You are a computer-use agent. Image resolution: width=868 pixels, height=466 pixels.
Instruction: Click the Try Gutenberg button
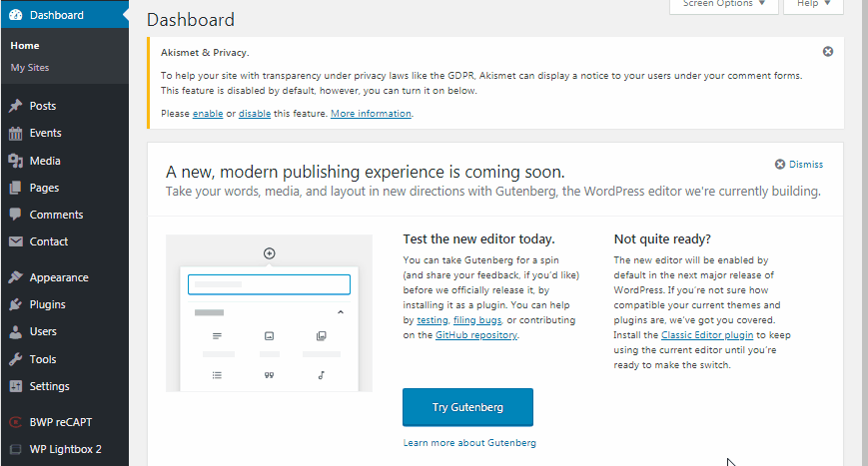point(467,407)
